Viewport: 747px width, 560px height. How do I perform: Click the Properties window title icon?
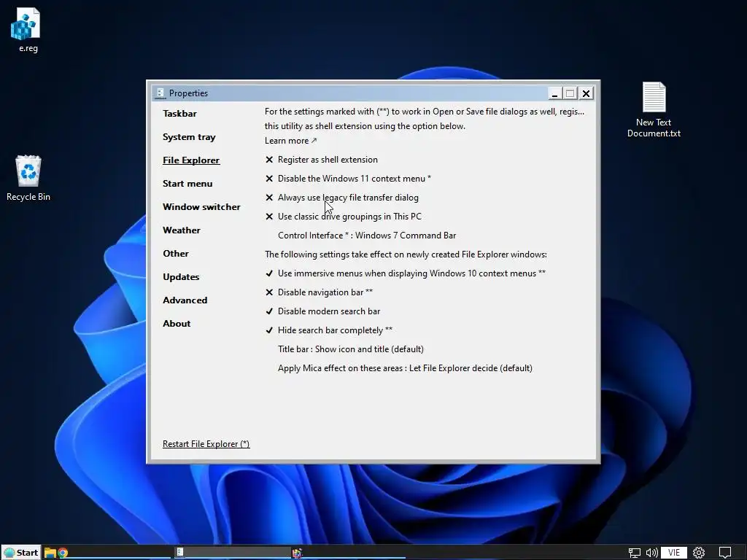click(x=160, y=93)
